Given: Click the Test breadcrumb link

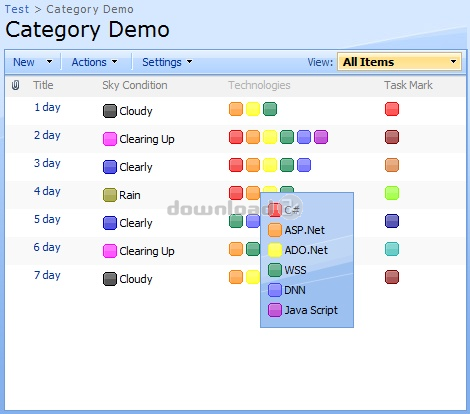Looking at the screenshot, I should [x=17, y=9].
